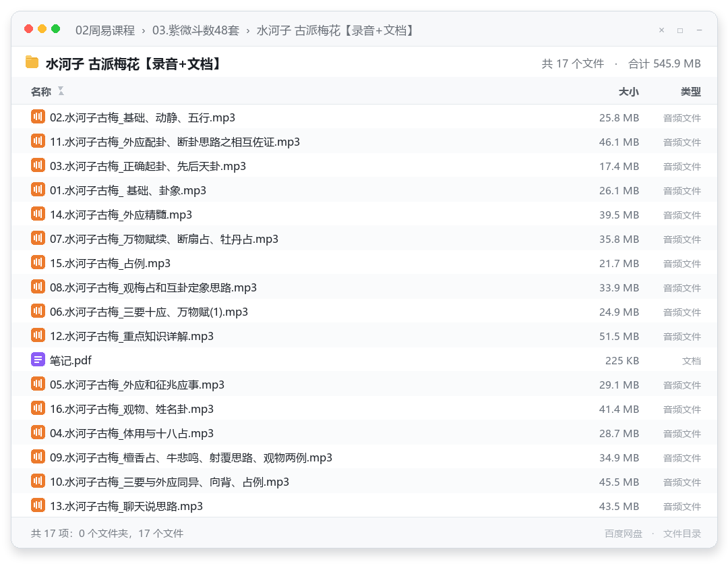Click the 共 17 个文件 summary text
This screenshot has width=728, height=564.
(x=572, y=63)
